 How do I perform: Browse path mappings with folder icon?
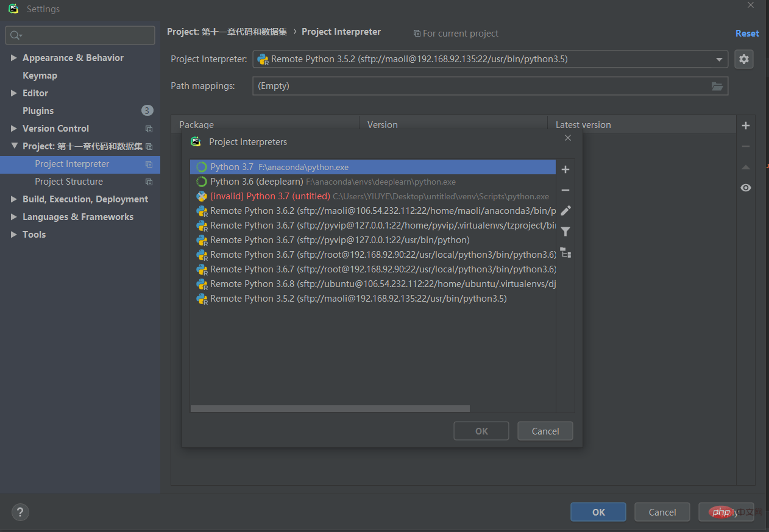(717, 86)
